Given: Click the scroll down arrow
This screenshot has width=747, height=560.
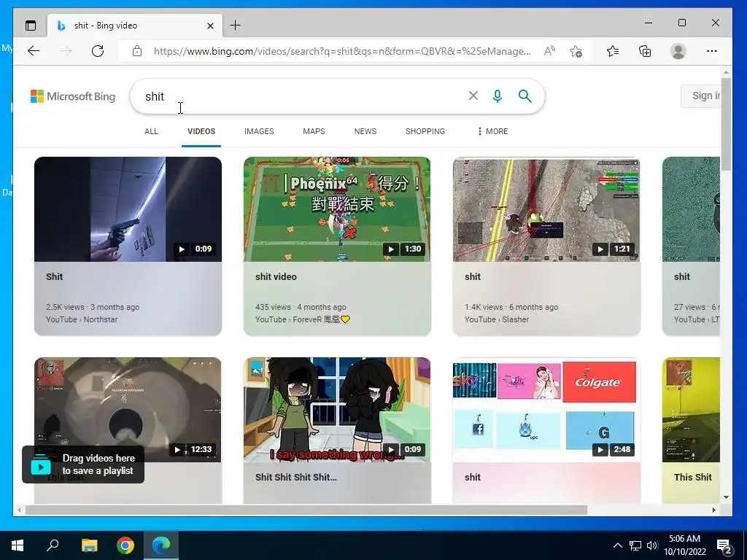Looking at the screenshot, I should tap(726, 497).
